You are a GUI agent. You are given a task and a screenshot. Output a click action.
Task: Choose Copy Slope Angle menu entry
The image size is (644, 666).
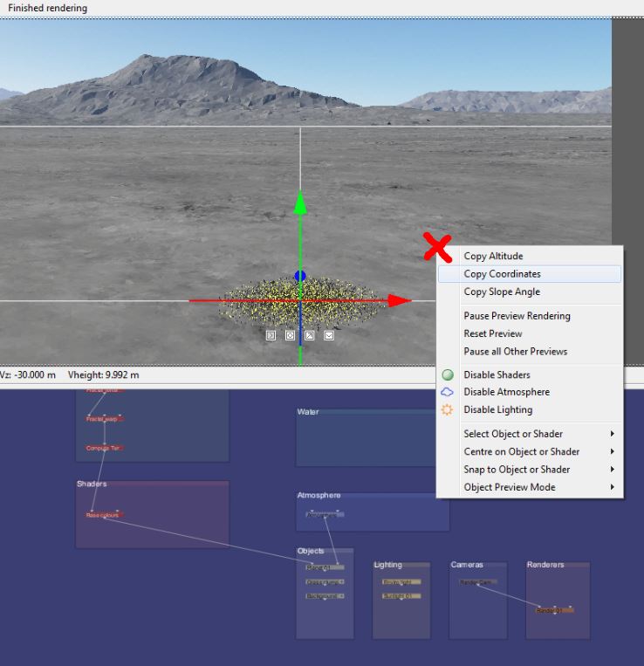(530, 292)
